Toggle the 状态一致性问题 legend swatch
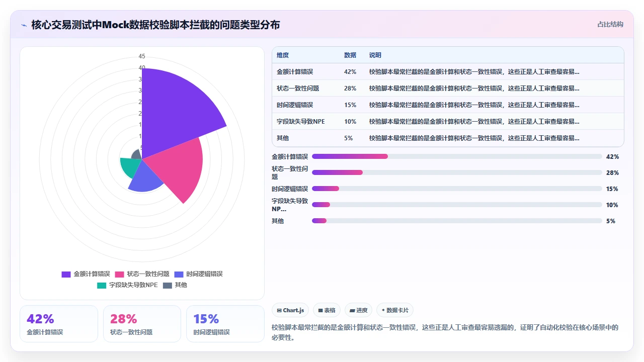The width and height of the screenshot is (644, 362). 119,274
